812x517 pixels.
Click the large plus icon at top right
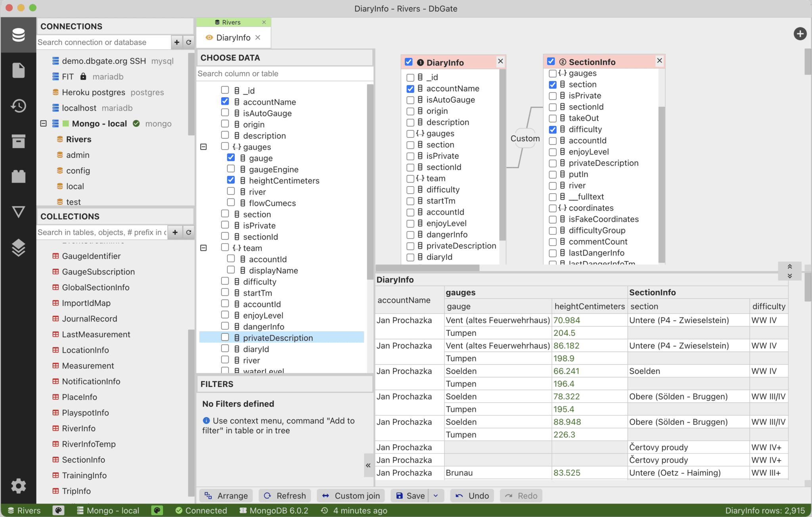pos(801,34)
